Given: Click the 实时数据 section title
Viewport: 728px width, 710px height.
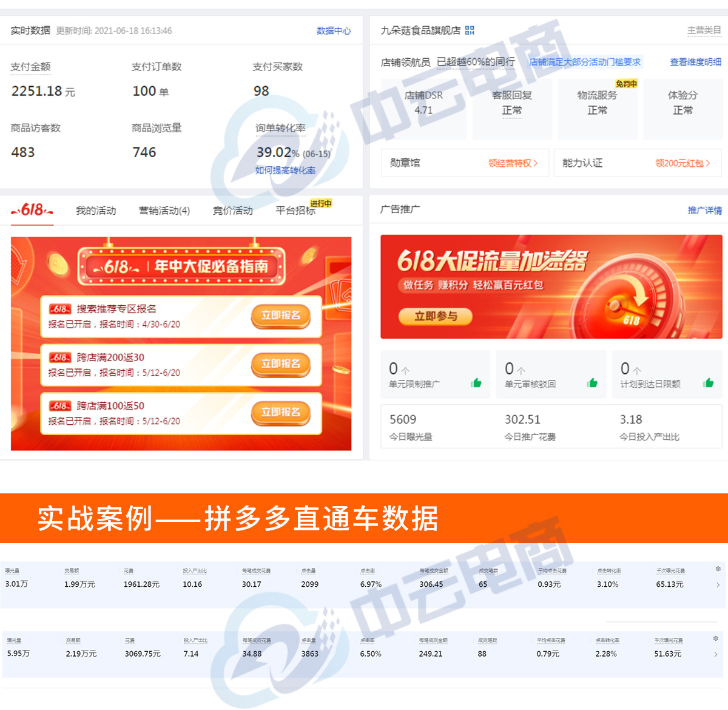Looking at the screenshot, I should tap(30, 30).
